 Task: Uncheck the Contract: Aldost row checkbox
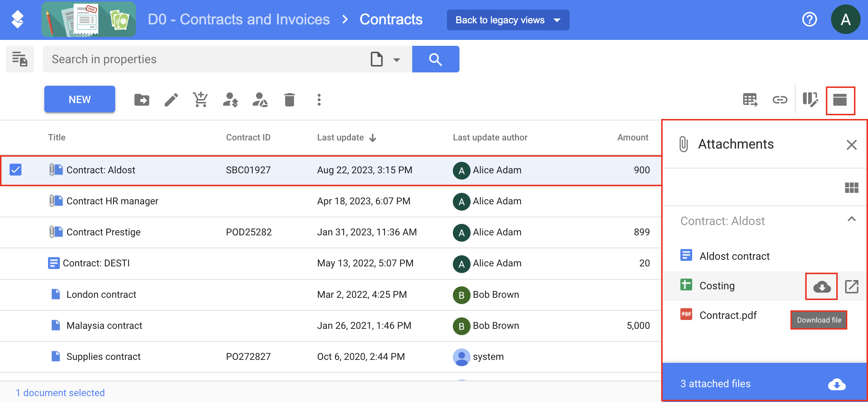click(x=16, y=170)
